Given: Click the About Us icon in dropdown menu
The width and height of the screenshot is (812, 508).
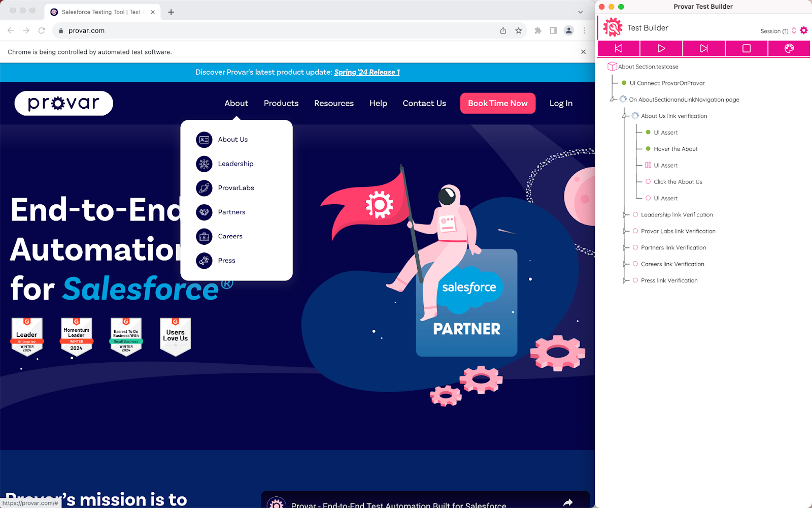Looking at the screenshot, I should tap(204, 139).
